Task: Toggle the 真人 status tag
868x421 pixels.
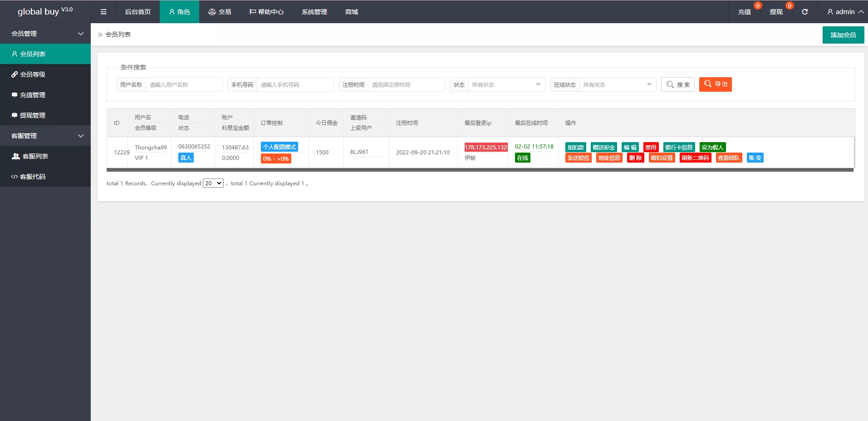Action: pos(186,158)
